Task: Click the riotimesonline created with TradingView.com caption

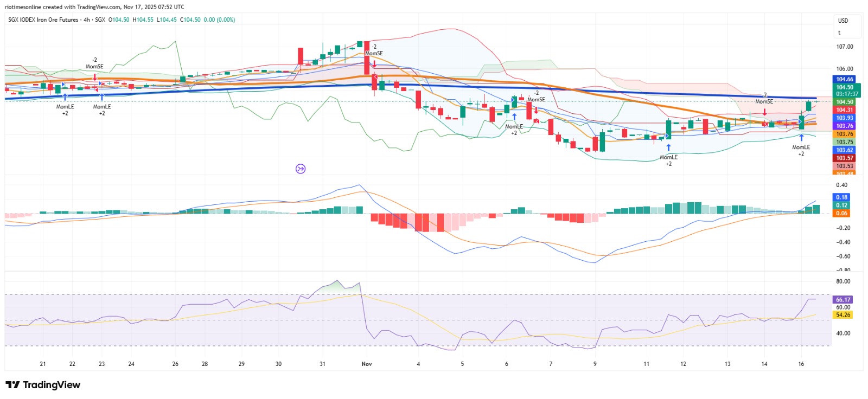Action: [x=94, y=7]
